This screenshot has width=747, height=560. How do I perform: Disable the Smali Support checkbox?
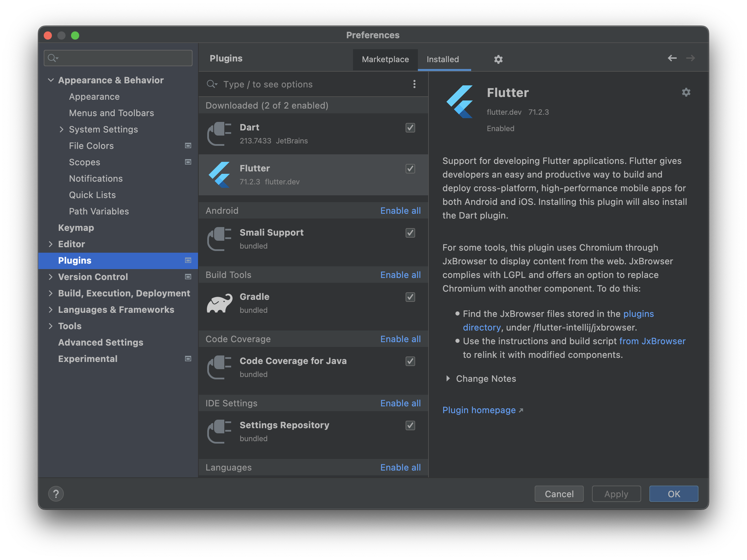click(x=410, y=233)
